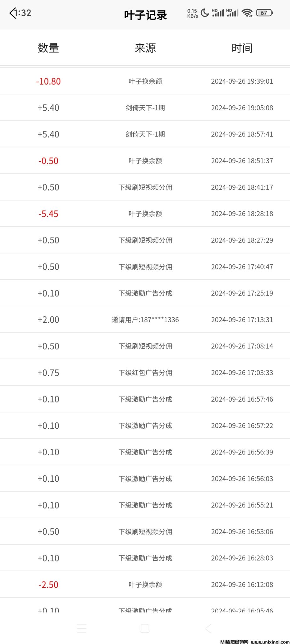
Task: Select the 时间 column header
Action: point(242,48)
